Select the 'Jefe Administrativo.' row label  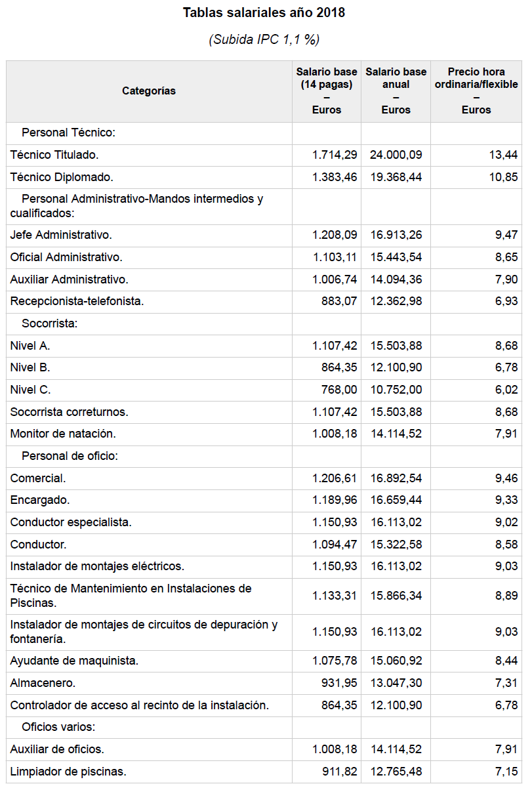pyautogui.click(x=61, y=234)
